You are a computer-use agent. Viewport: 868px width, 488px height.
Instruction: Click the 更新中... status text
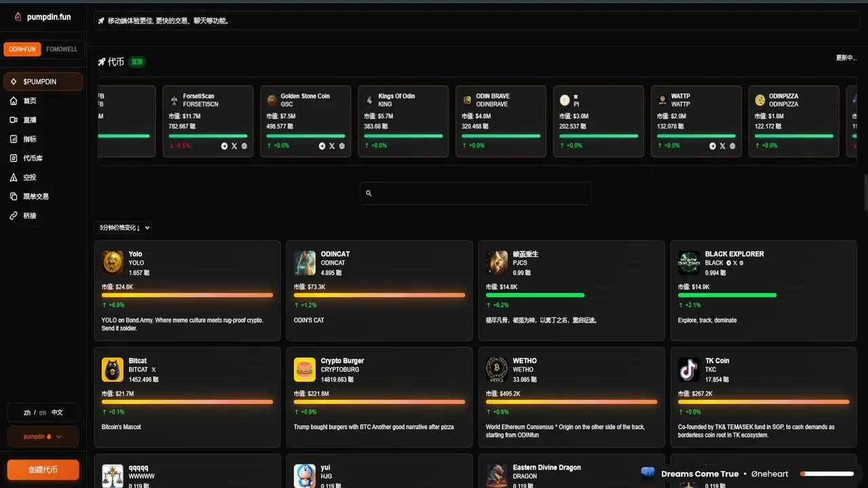pos(846,58)
